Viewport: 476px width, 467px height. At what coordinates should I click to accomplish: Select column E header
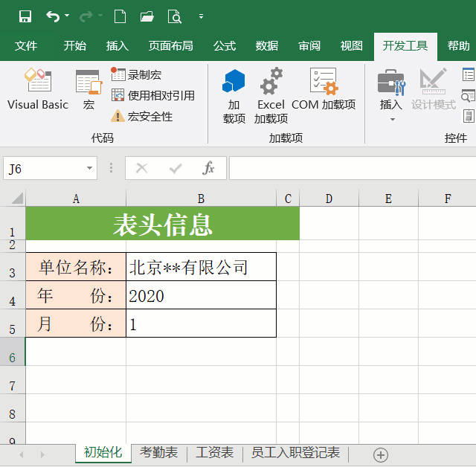(x=388, y=199)
